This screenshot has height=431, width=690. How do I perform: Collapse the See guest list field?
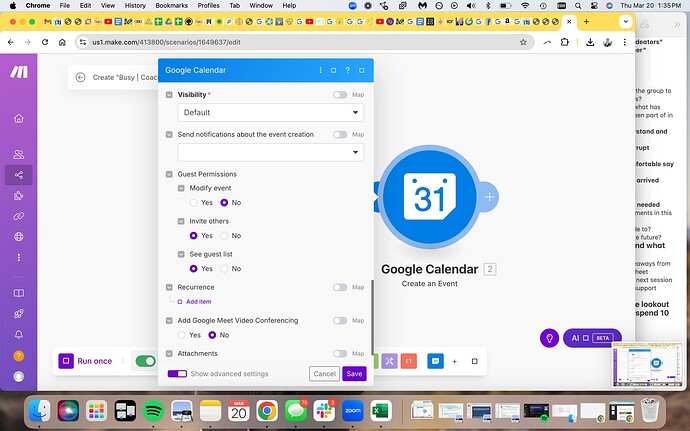[181, 254]
